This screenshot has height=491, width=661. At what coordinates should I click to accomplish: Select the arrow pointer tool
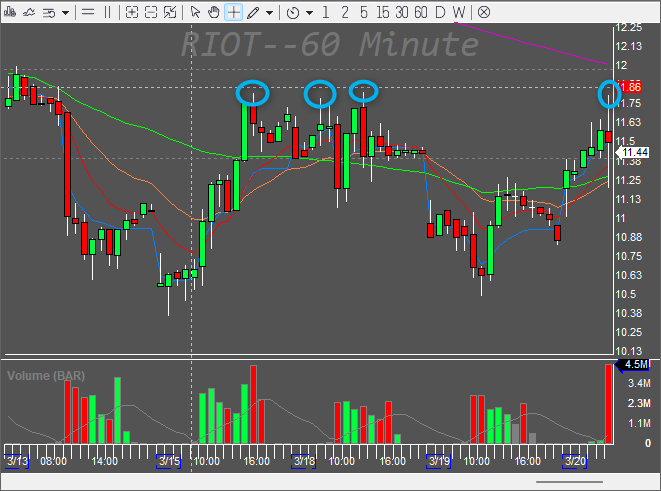(x=195, y=13)
